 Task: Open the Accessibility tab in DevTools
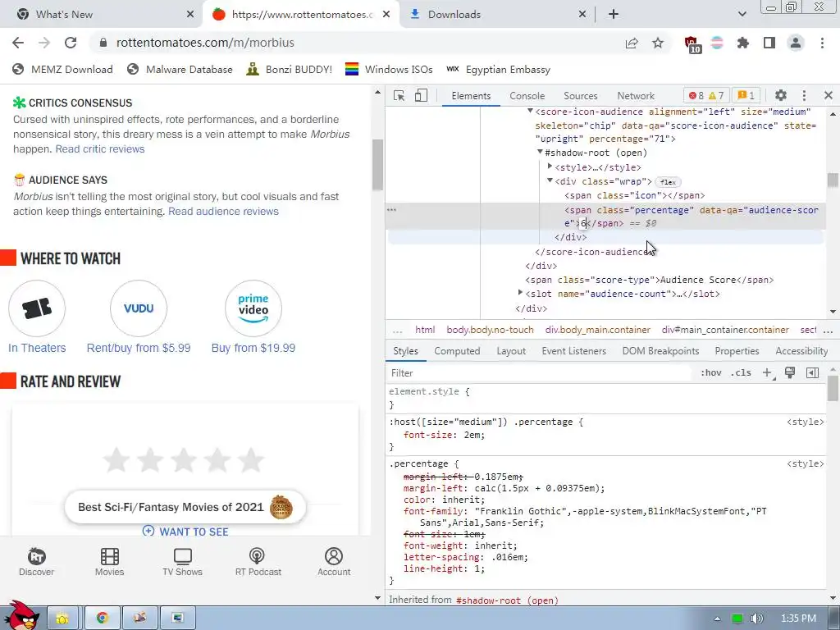(801, 351)
